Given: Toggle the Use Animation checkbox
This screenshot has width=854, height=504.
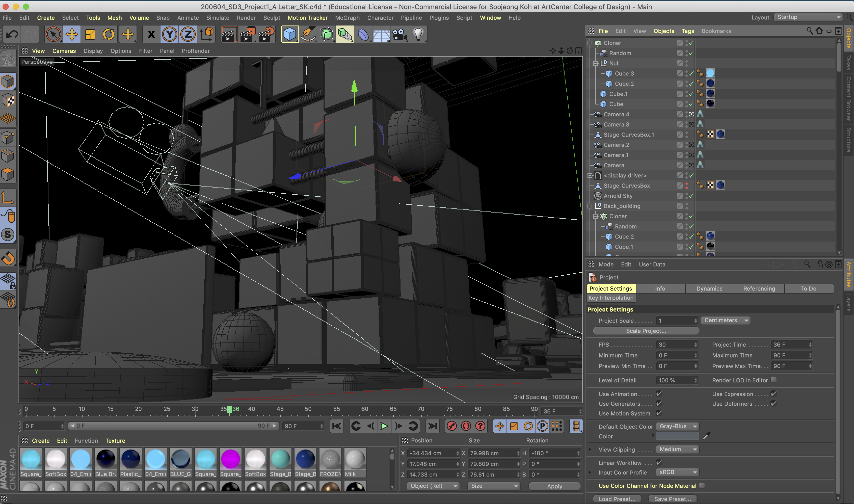Looking at the screenshot, I should click(659, 394).
